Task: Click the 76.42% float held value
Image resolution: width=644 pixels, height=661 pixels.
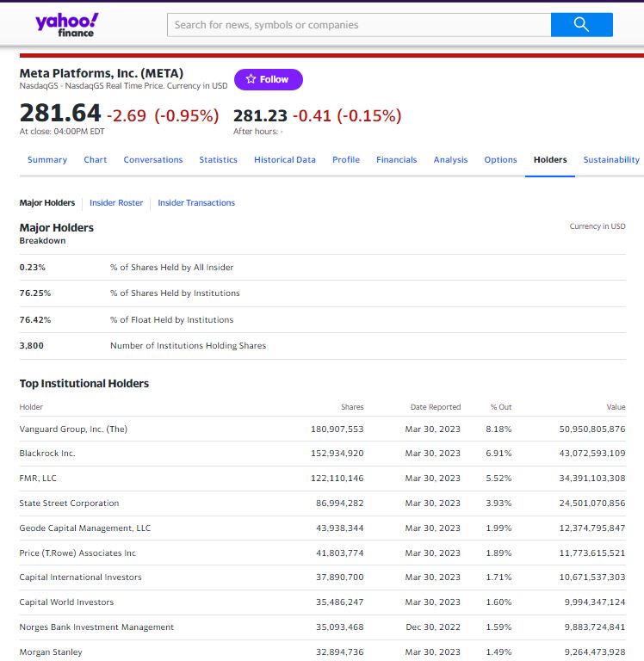Action: click(35, 319)
